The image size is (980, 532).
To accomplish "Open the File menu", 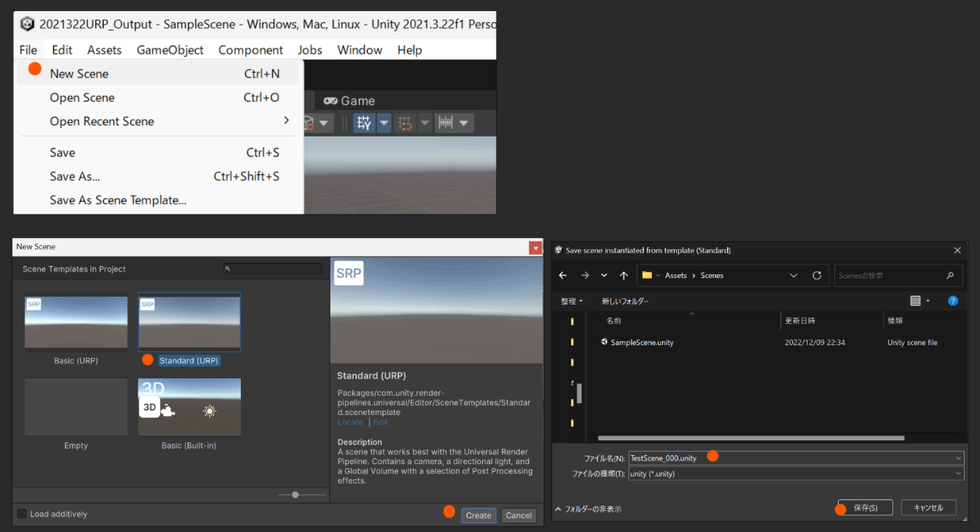I will click(x=28, y=50).
